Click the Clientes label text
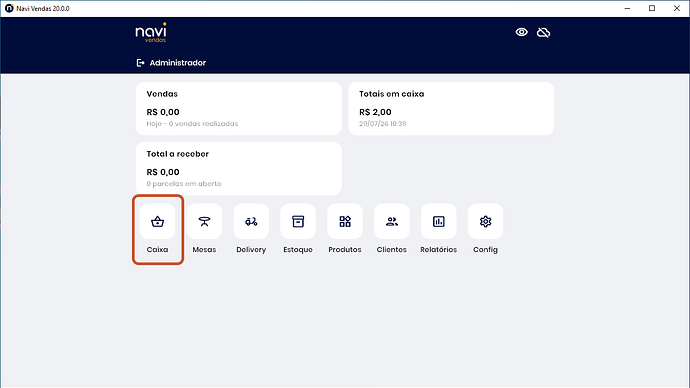Image resolution: width=690 pixels, height=388 pixels. click(392, 249)
